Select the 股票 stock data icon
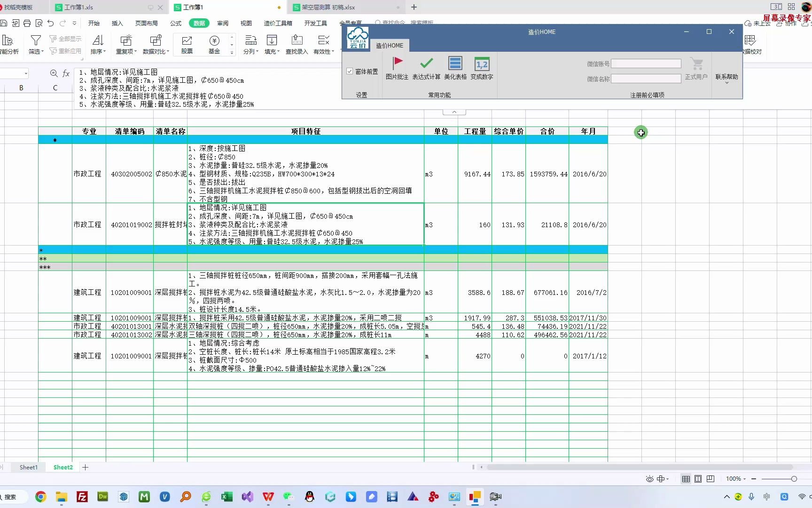 (x=187, y=45)
